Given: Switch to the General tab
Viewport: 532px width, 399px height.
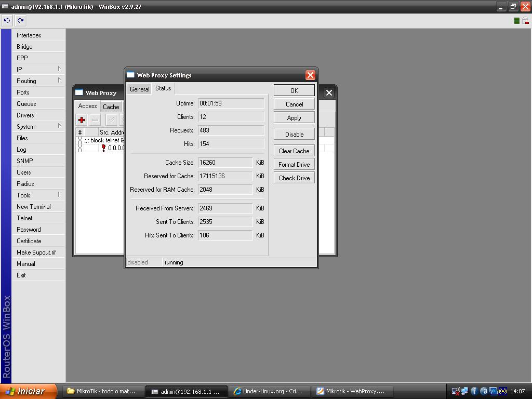Looking at the screenshot, I should [x=139, y=89].
